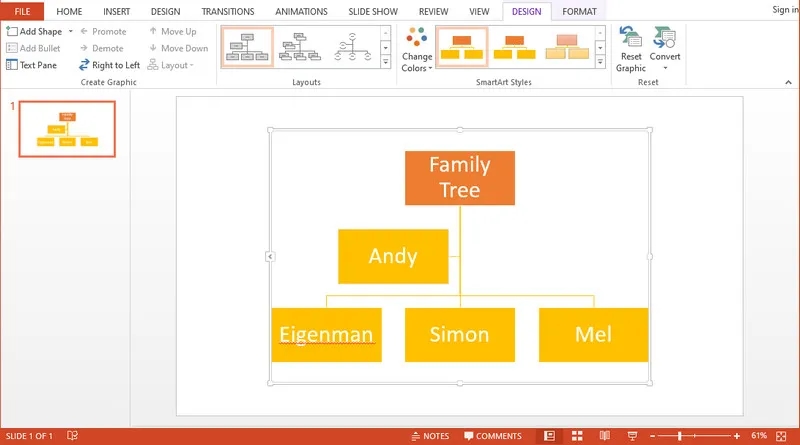The width and height of the screenshot is (800, 445).
Task: Toggle Right to Left layout
Action: point(109,65)
